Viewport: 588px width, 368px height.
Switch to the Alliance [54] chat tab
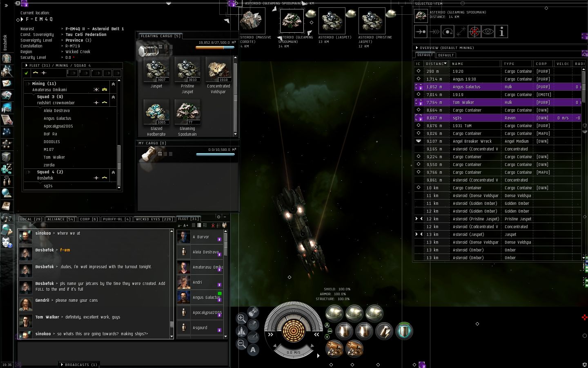61,219
